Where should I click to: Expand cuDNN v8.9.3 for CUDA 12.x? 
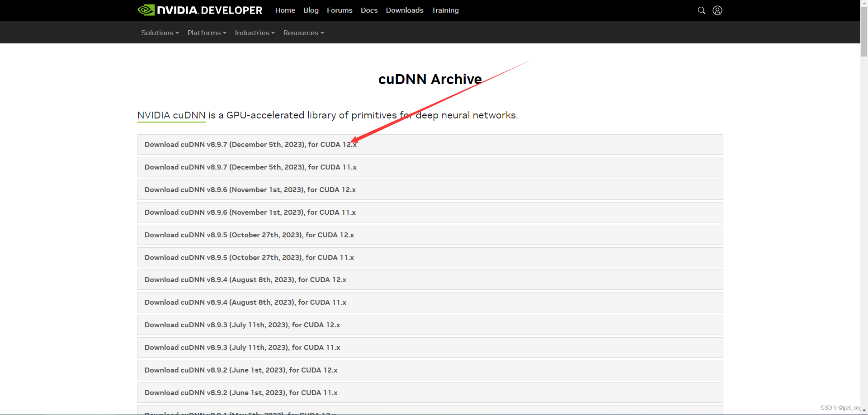430,325
